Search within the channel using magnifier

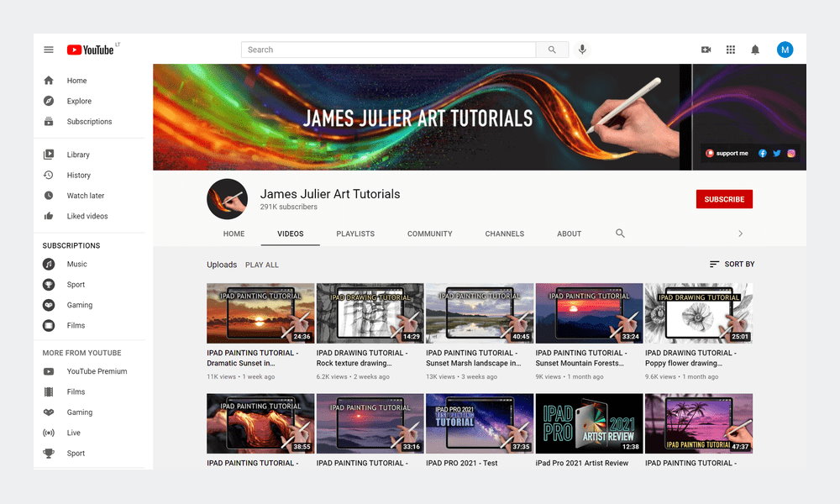(x=621, y=233)
